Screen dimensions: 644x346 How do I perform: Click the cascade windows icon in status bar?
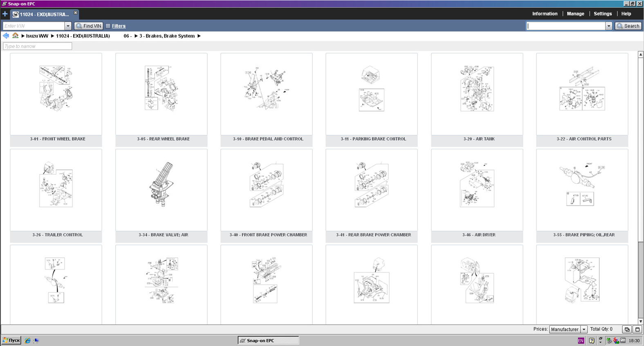tap(626, 329)
